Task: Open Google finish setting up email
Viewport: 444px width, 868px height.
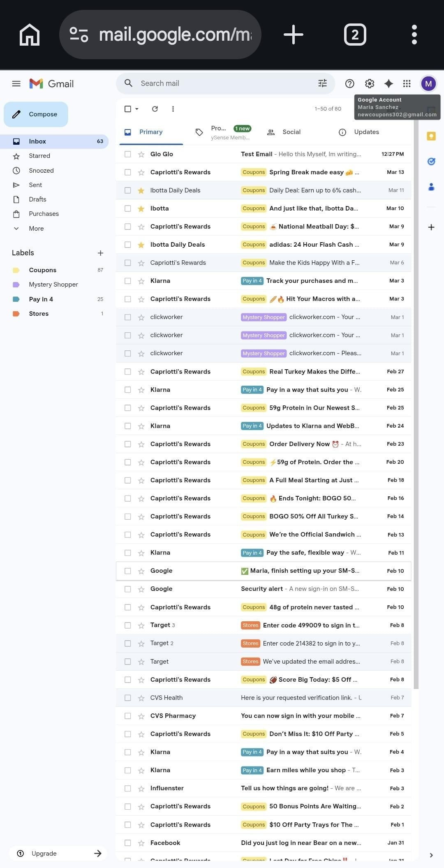Action: coord(264,571)
